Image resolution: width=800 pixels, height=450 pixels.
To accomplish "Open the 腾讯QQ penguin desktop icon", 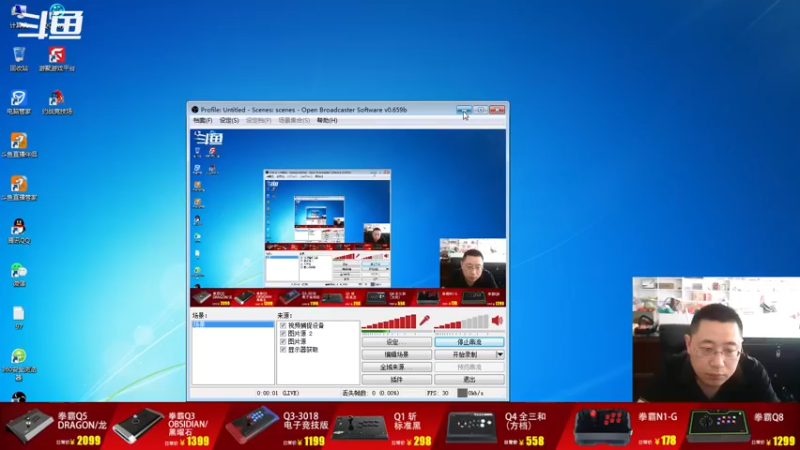I will 19,231.
